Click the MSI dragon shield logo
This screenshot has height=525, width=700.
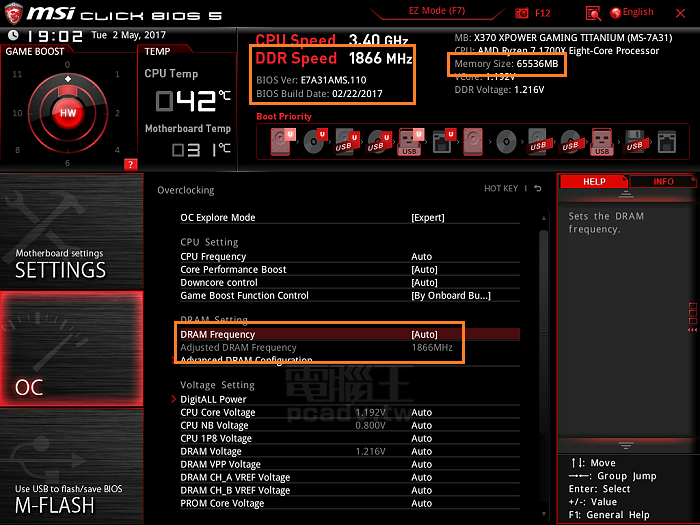pos(13,12)
